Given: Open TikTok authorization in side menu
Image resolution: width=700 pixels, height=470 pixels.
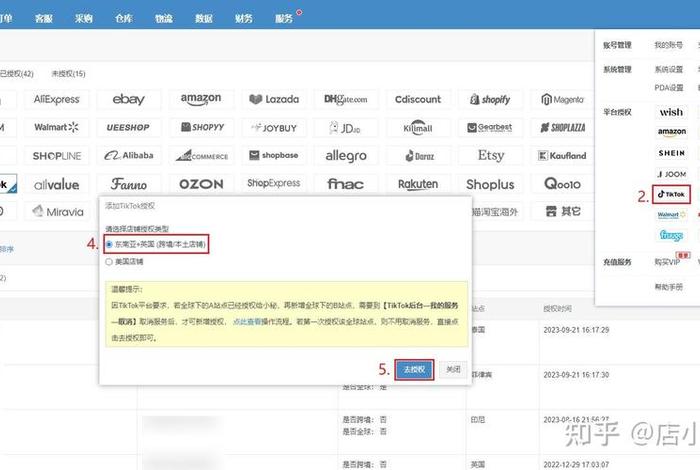Looking at the screenshot, I should pyautogui.click(x=671, y=195).
